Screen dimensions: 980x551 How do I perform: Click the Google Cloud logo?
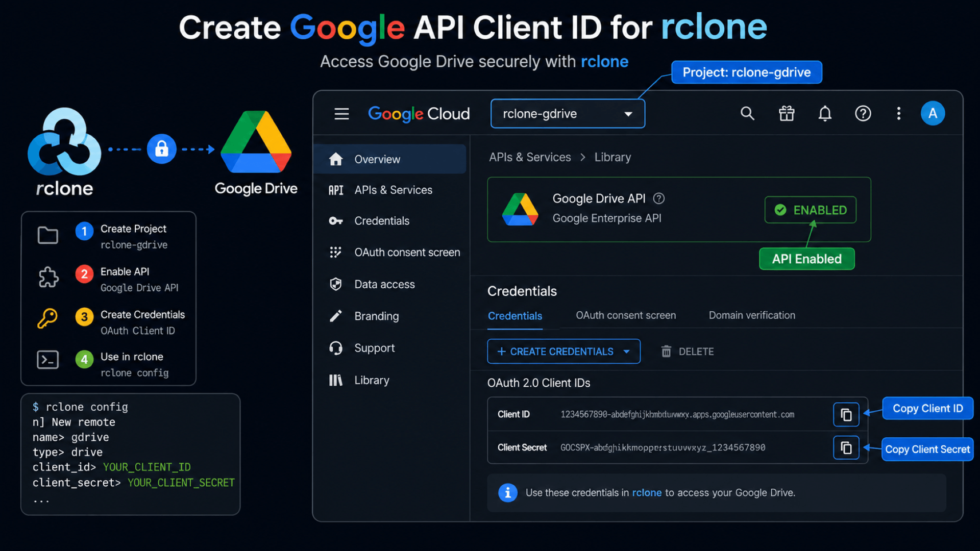[x=419, y=113]
